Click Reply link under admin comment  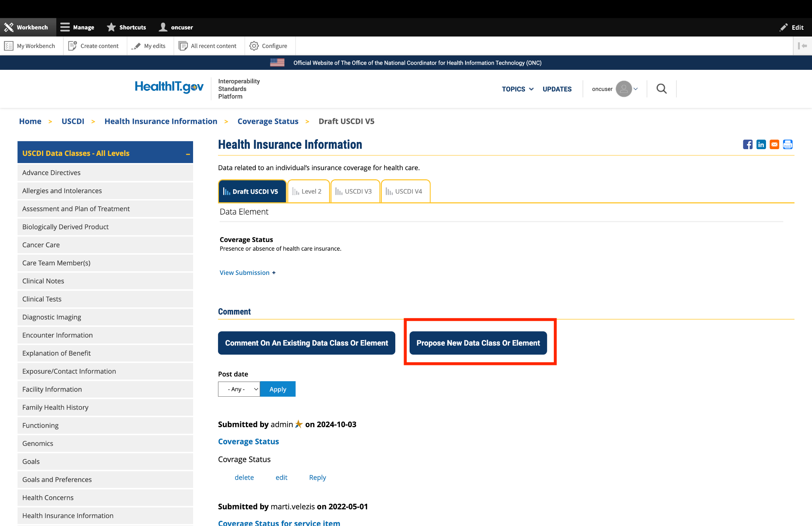317,478
